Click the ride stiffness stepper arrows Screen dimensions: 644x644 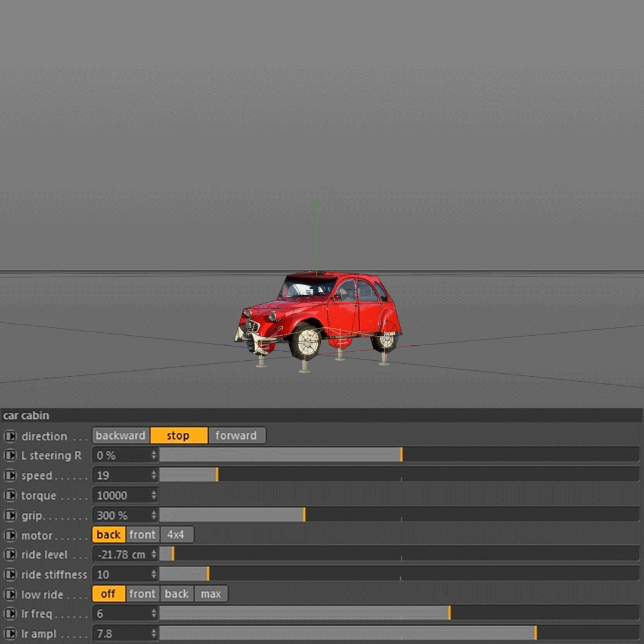(154, 574)
